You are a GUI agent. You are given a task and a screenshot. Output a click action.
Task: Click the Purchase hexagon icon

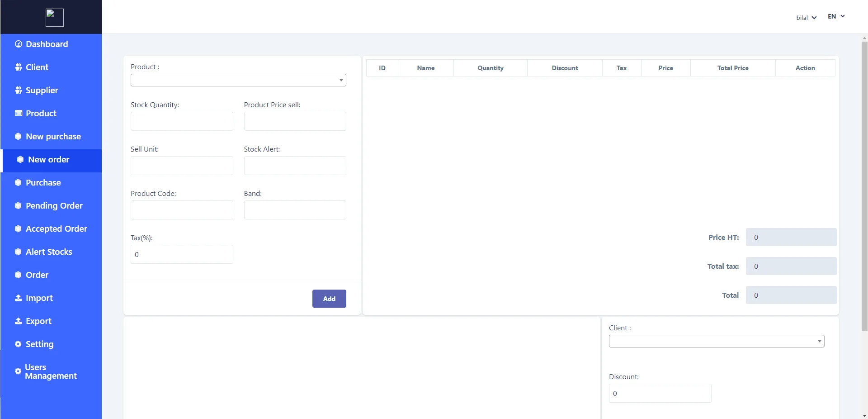[x=18, y=182]
